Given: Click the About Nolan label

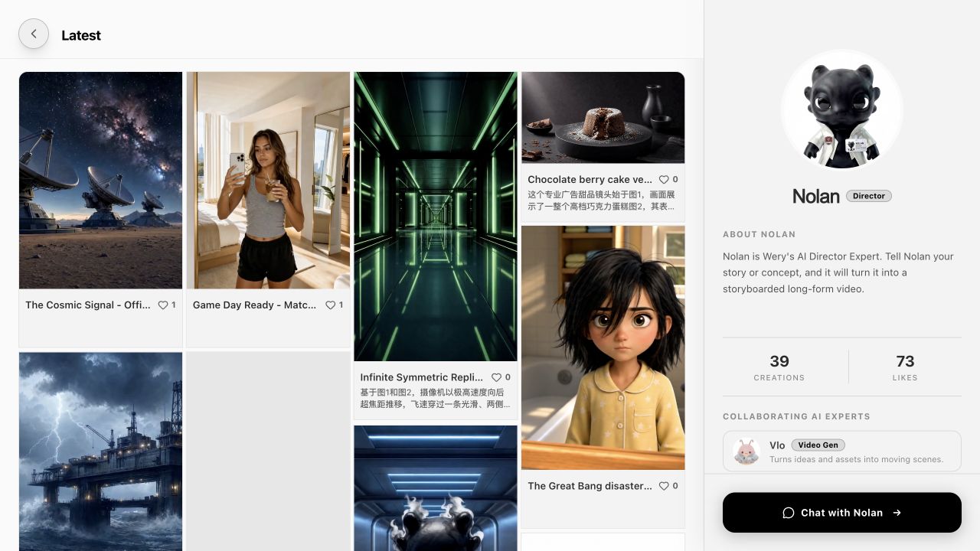Looking at the screenshot, I should [759, 234].
